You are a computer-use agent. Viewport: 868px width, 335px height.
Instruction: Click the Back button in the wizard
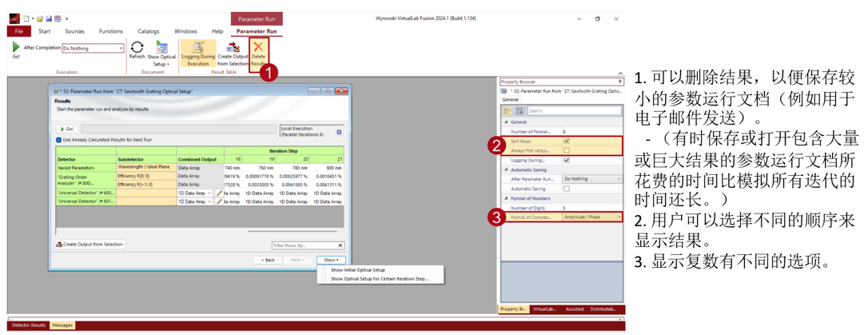(268, 260)
